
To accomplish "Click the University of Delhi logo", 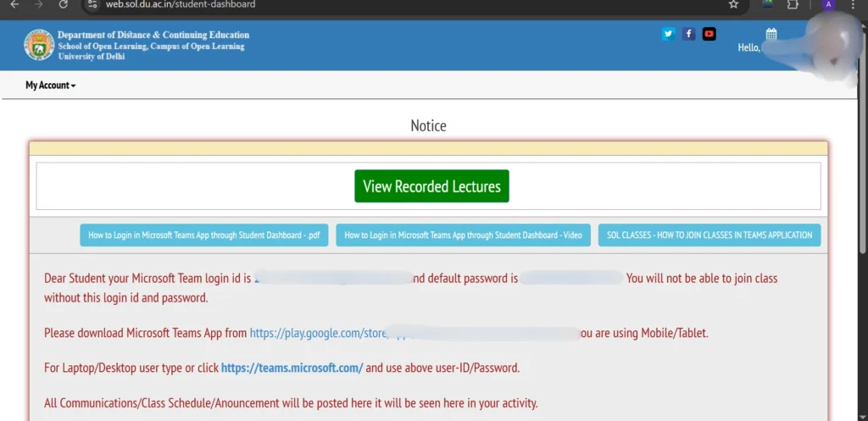I will pos(39,45).
